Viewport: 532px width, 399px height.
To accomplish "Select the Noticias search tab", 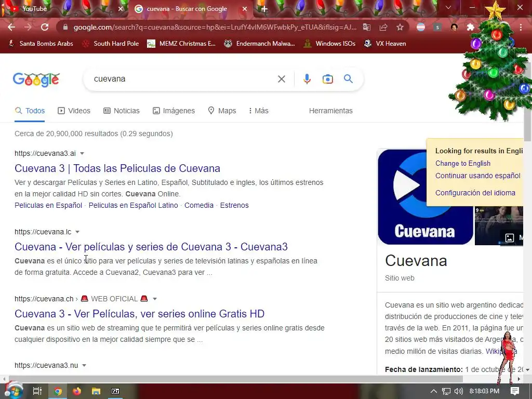I will click(122, 111).
